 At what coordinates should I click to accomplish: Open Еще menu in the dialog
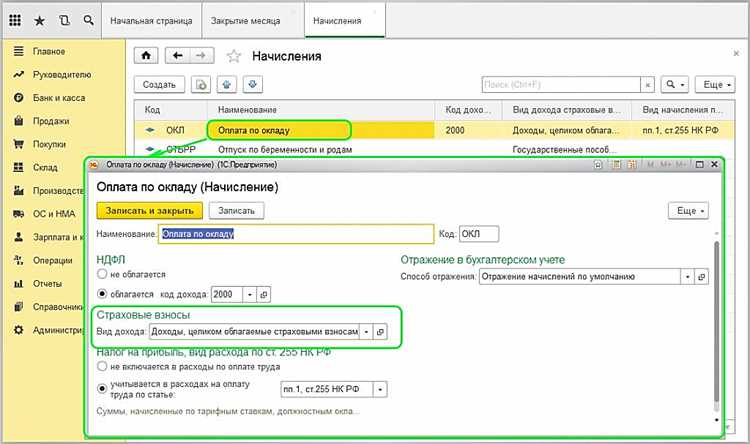click(x=688, y=211)
